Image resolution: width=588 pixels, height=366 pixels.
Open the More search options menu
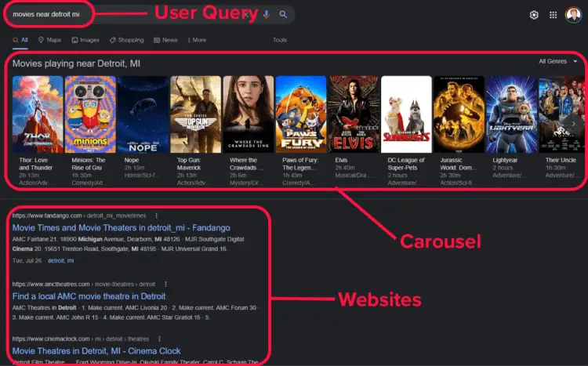[x=197, y=40]
